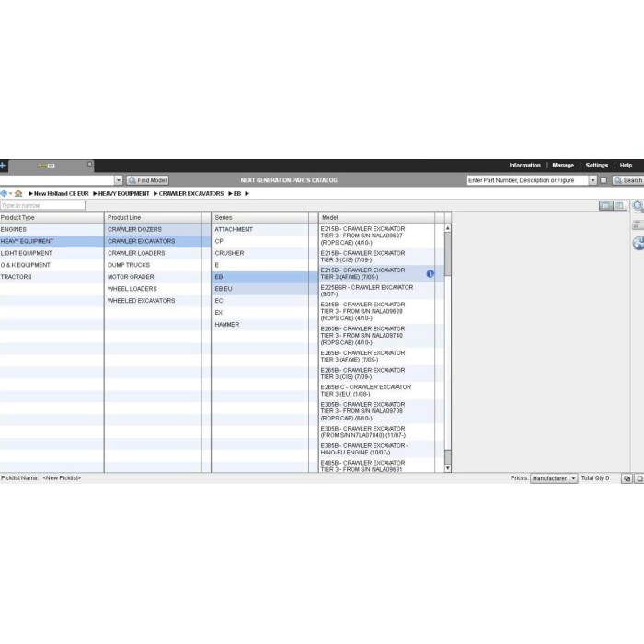Click Manufacturer prices button
The width and height of the screenshot is (644, 644).
click(549, 478)
